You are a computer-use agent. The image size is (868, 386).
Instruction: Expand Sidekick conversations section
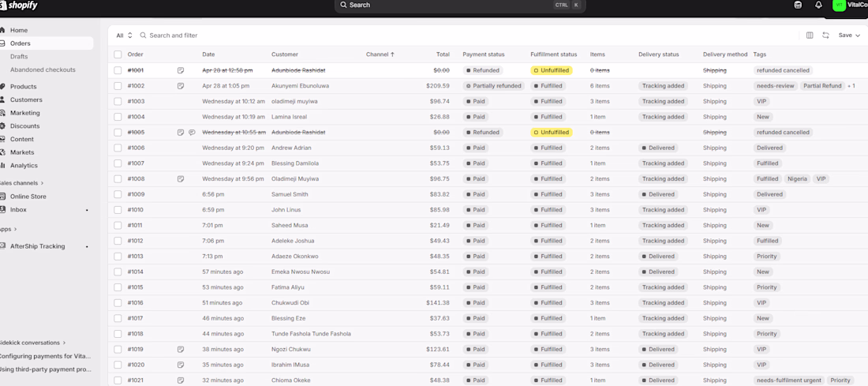[x=32, y=343]
